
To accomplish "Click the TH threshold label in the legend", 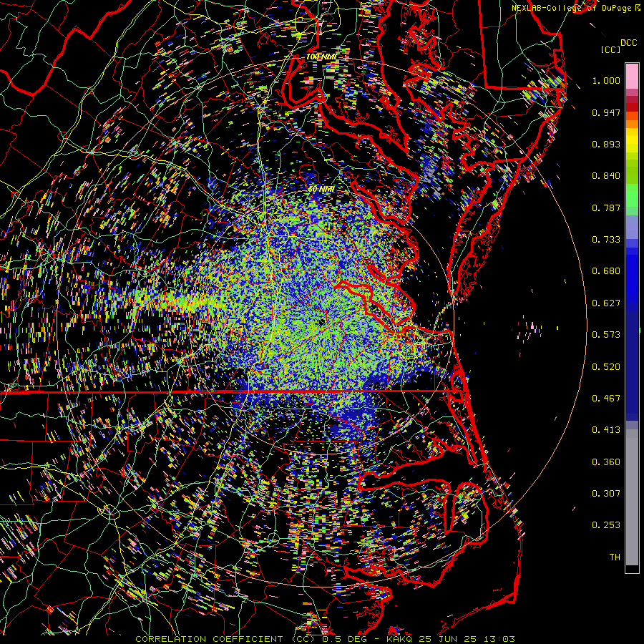I will point(615,557).
